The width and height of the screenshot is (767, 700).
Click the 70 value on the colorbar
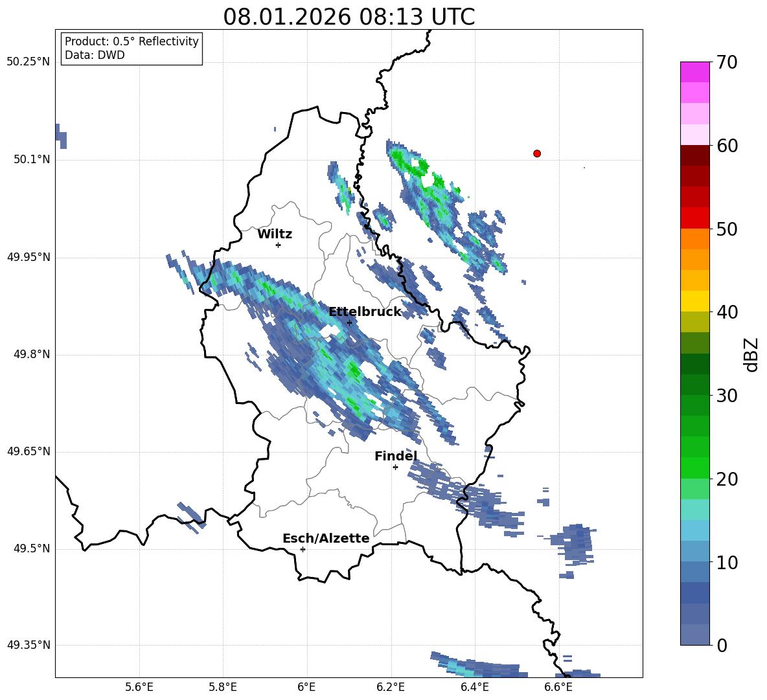point(727,63)
